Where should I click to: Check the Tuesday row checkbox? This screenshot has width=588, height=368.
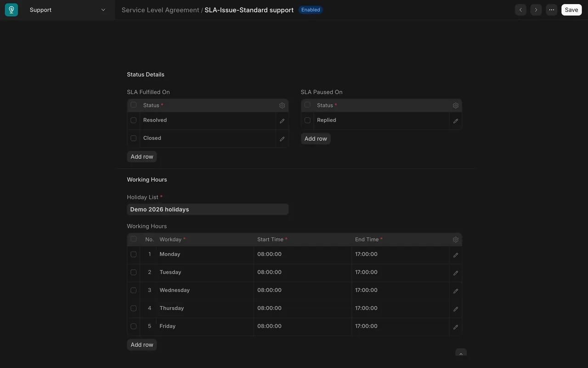pyautogui.click(x=134, y=272)
